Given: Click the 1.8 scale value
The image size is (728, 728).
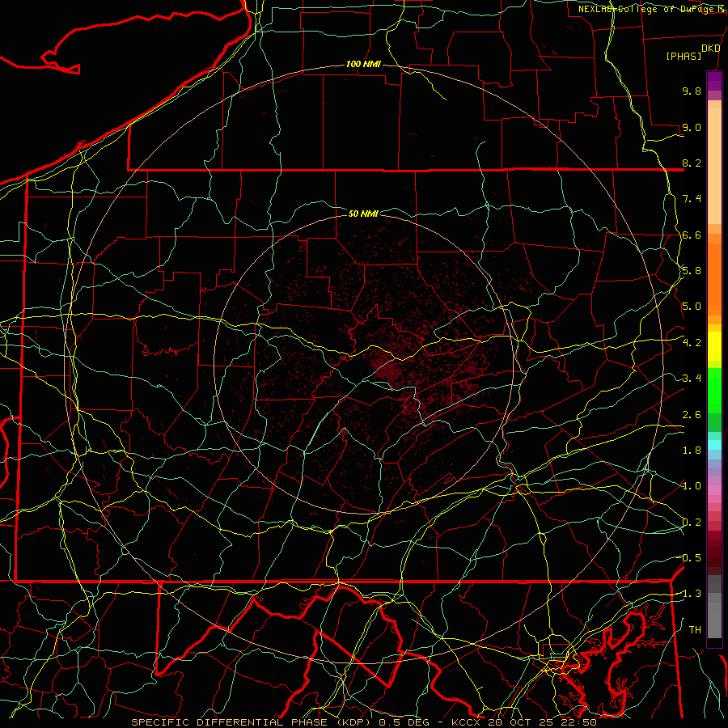Looking at the screenshot, I should click(x=692, y=451).
